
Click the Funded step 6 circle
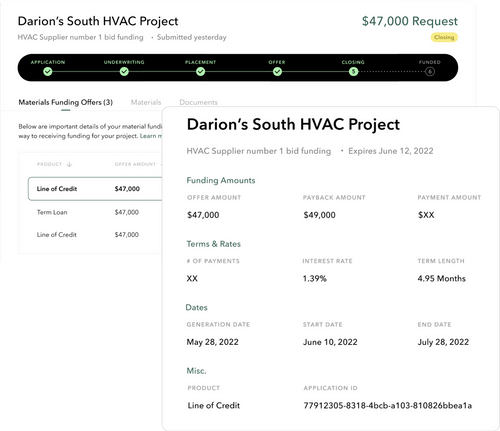tap(430, 72)
